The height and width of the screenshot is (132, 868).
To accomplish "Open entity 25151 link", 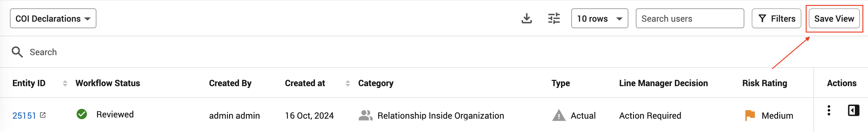I will (24, 116).
